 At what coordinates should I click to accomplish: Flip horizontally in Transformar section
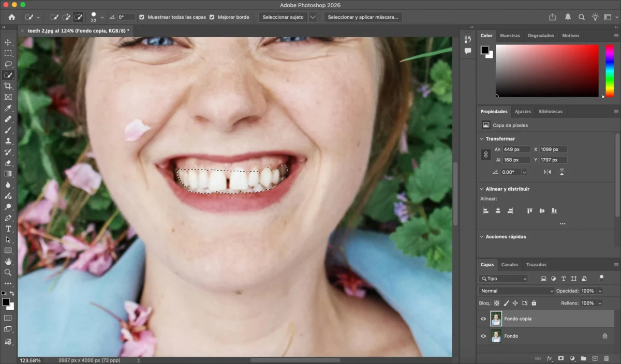pyautogui.click(x=548, y=172)
